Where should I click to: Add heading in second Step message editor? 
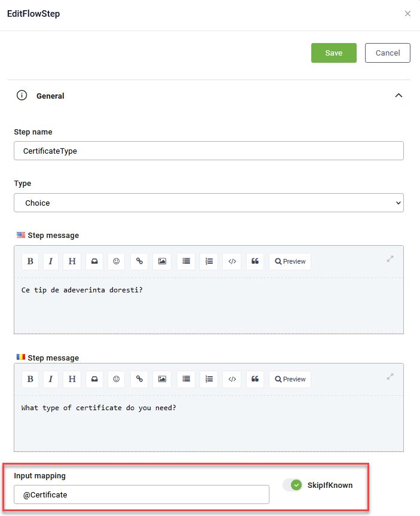(72, 379)
